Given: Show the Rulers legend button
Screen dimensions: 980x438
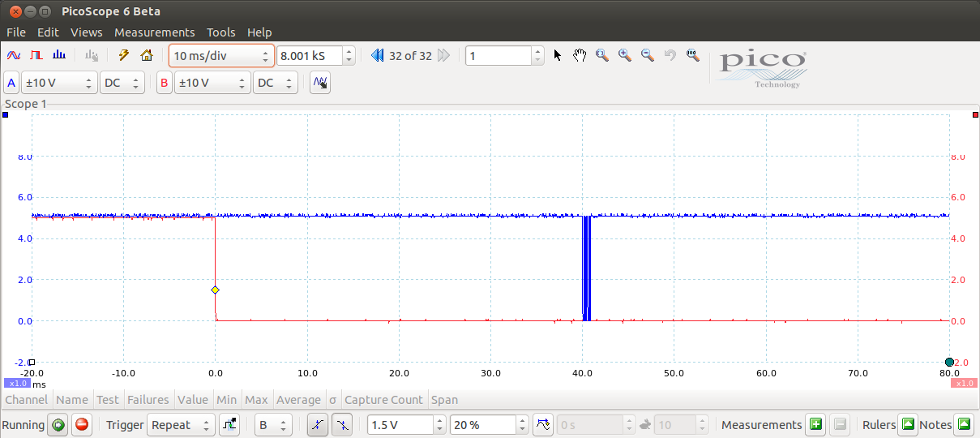Looking at the screenshot, I should [x=908, y=424].
